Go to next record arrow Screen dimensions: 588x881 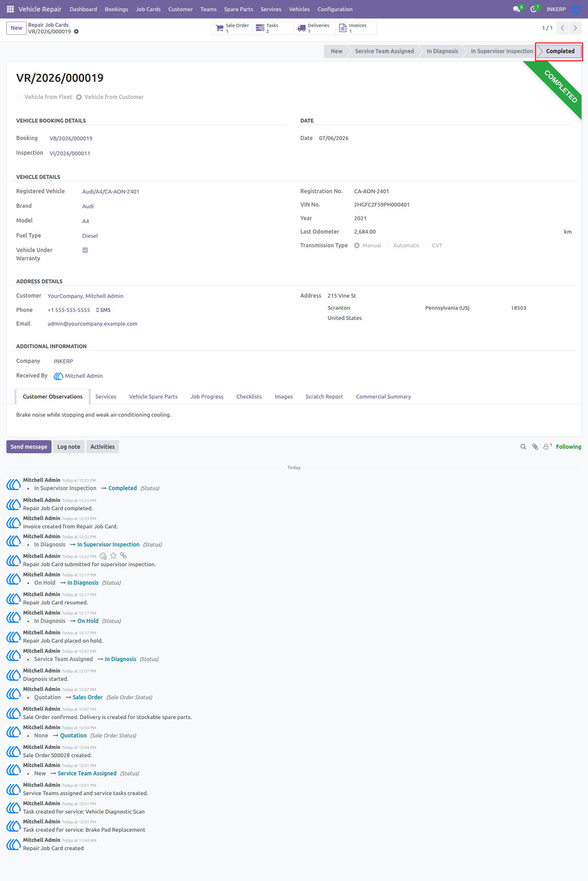(x=575, y=28)
